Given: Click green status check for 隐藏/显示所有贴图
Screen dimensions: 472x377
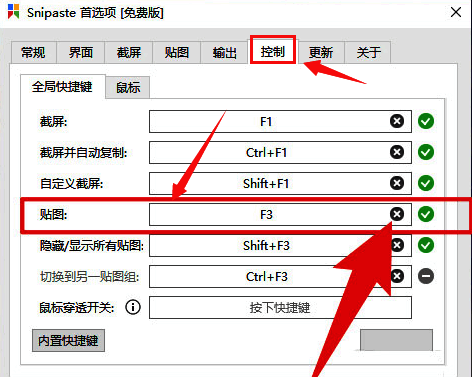Looking at the screenshot, I should (x=426, y=245).
